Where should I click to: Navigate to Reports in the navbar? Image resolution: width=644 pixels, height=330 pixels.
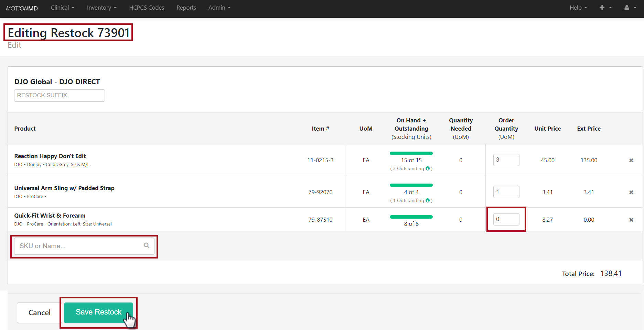pos(186,8)
